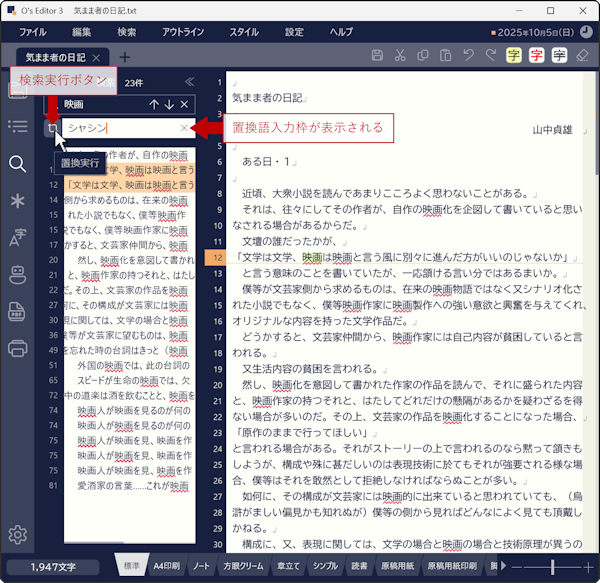Click the eraser icon to clear formatting
Viewport: 600px width, 583px height.
pos(584,56)
